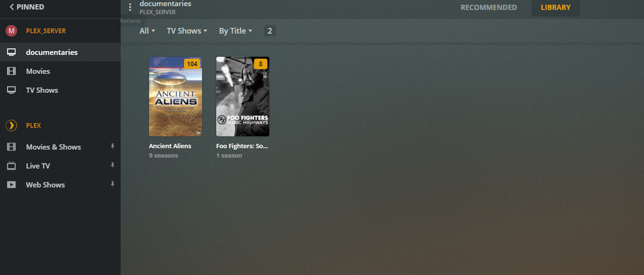Open the three-dot Actions menu for documentaries
Viewport: 644px width, 275px height.
pyautogui.click(x=130, y=7)
